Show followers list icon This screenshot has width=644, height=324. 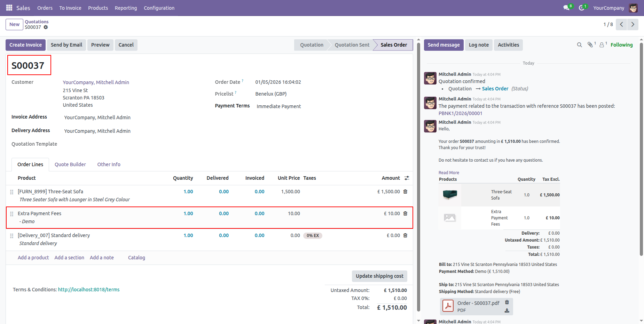pos(602,45)
